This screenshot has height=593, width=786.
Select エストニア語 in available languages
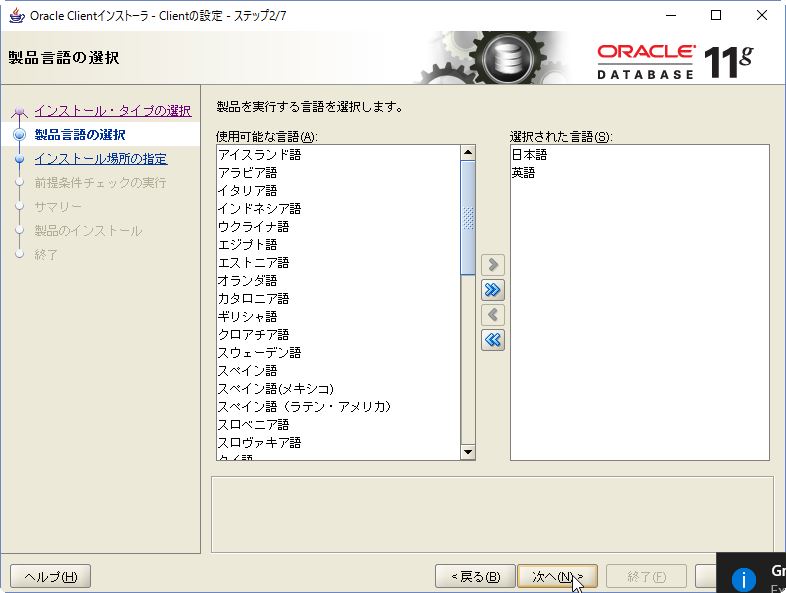pos(338,263)
